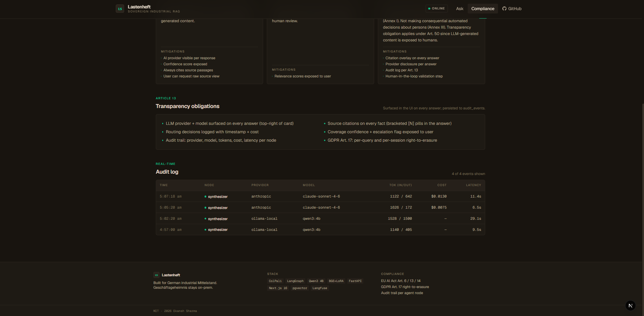This screenshot has width=644, height=316.
Task: Click 'Human-in-the-loop validation step' mitigation
Action: coord(414,76)
